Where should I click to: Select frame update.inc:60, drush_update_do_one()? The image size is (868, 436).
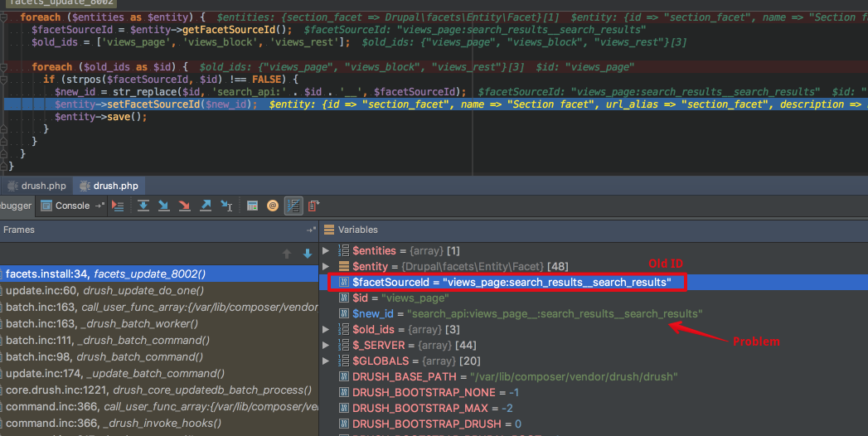[x=159, y=290]
